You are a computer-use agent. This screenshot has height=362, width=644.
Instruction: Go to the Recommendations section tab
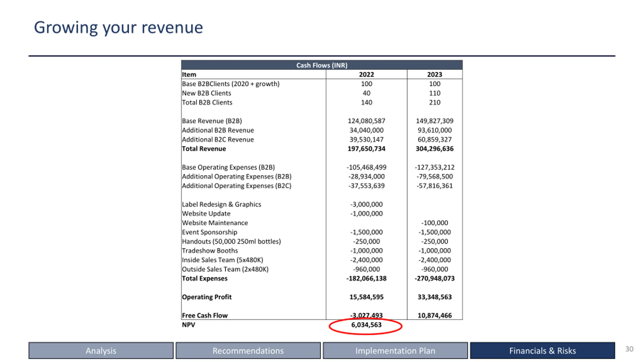248,350
